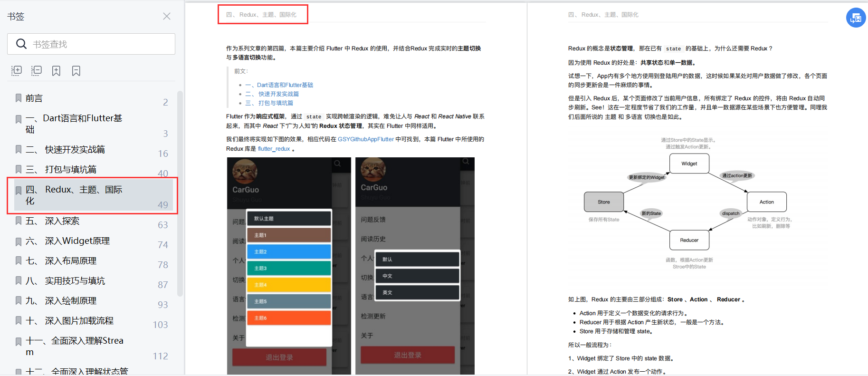Click the bookmarks panel scrollbar
868x376 pixels.
click(180, 193)
